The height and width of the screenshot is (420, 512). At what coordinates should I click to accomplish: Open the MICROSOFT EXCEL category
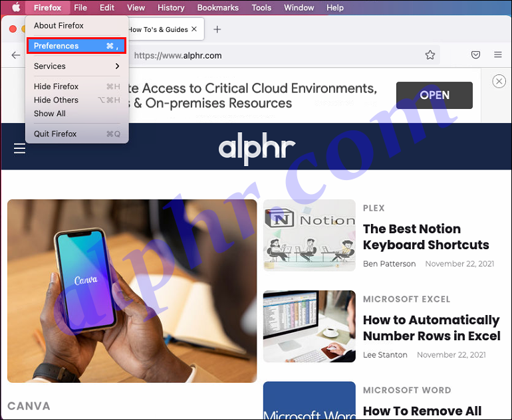[406, 299]
